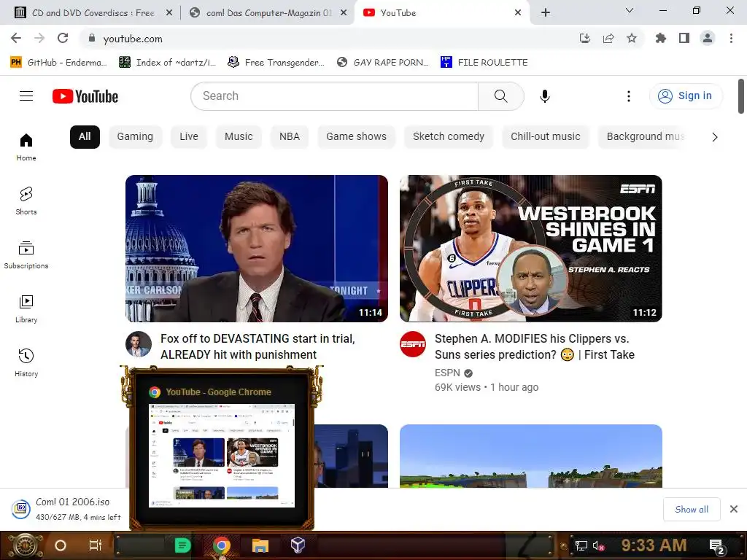This screenshot has height=560, width=747.
Task: Click Show all downloads button
Action: pyautogui.click(x=692, y=510)
